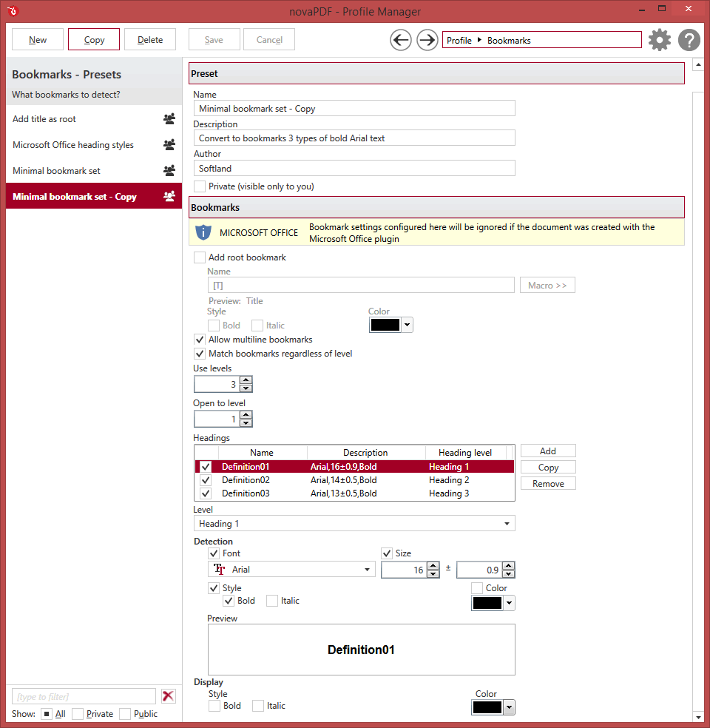Open the Detection Color dropdown arrow
The height and width of the screenshot is (728, 710).
click(509, 603)
